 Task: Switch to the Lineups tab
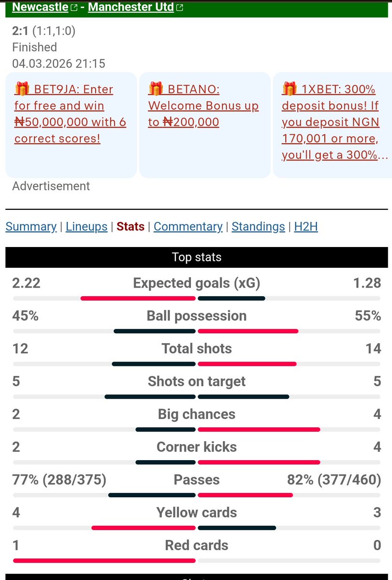87,227
